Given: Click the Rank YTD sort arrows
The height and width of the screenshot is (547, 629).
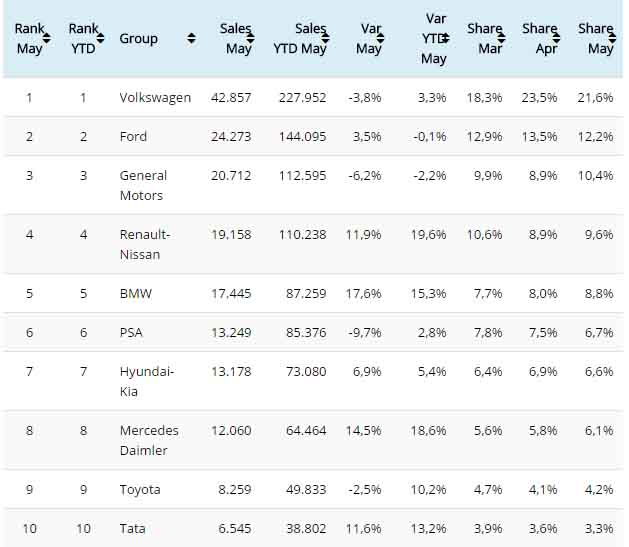Looking at the screenshot, I should (x=99, y=38).
